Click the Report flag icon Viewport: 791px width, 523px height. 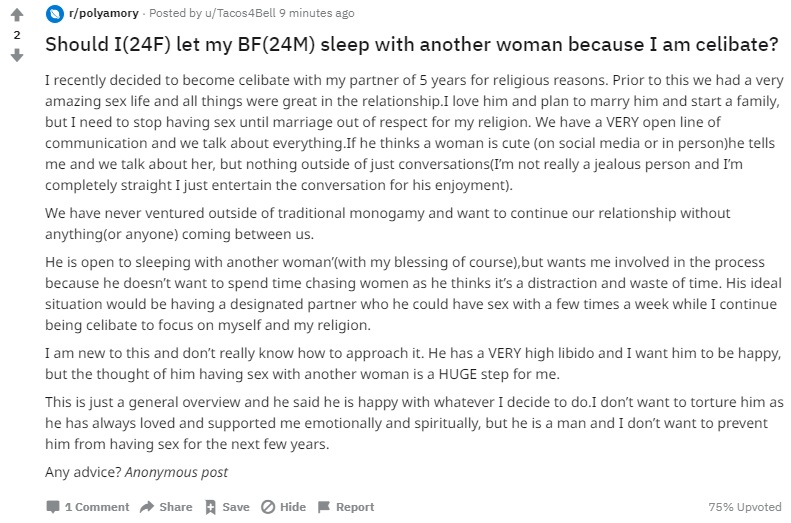[x=324, y=507]
